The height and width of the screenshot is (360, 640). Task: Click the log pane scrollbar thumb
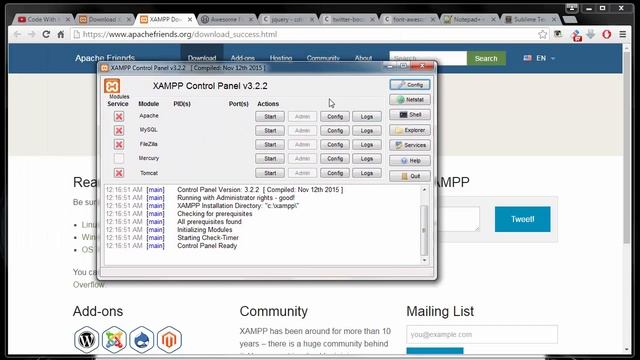[x=424, y=230]
